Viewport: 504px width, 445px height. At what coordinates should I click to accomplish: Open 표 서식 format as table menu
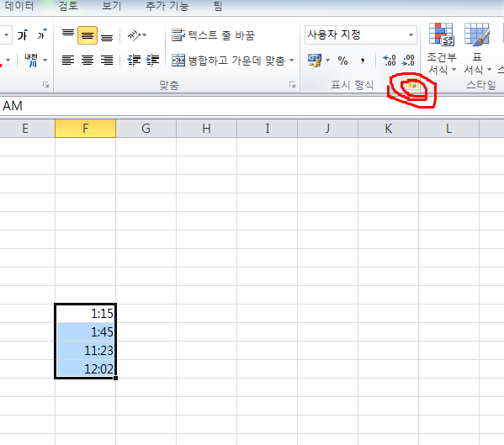[477, 49]
